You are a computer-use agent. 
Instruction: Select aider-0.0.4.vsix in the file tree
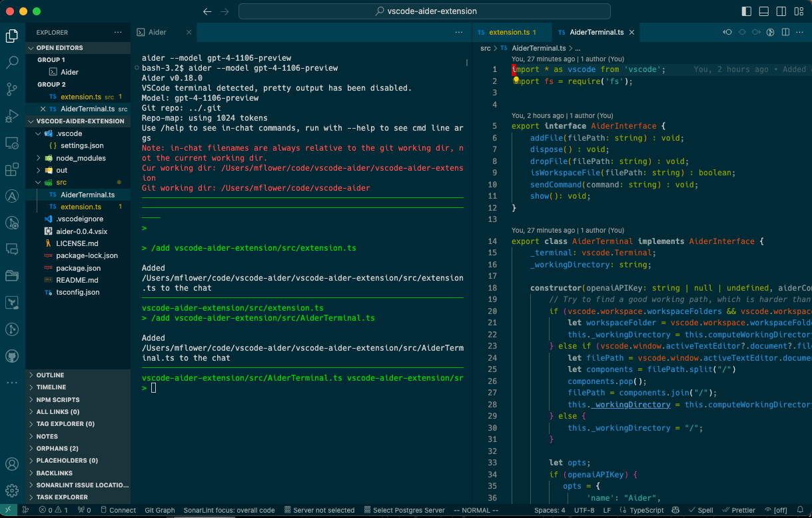(78, 231)
